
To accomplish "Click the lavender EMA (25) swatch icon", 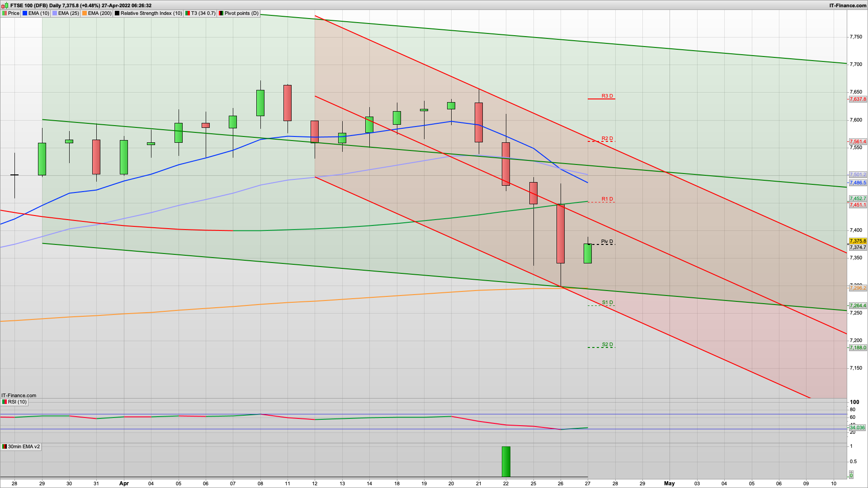I will tap(55, 13).
